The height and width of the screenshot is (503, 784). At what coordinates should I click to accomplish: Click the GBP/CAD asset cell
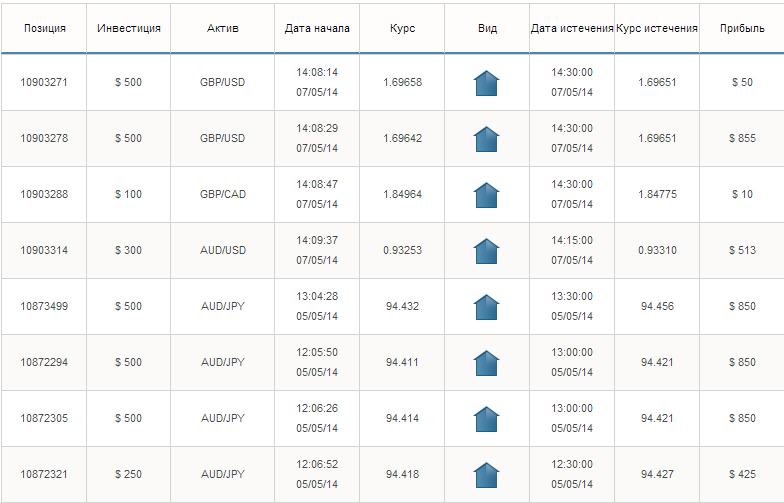point(222,194)
